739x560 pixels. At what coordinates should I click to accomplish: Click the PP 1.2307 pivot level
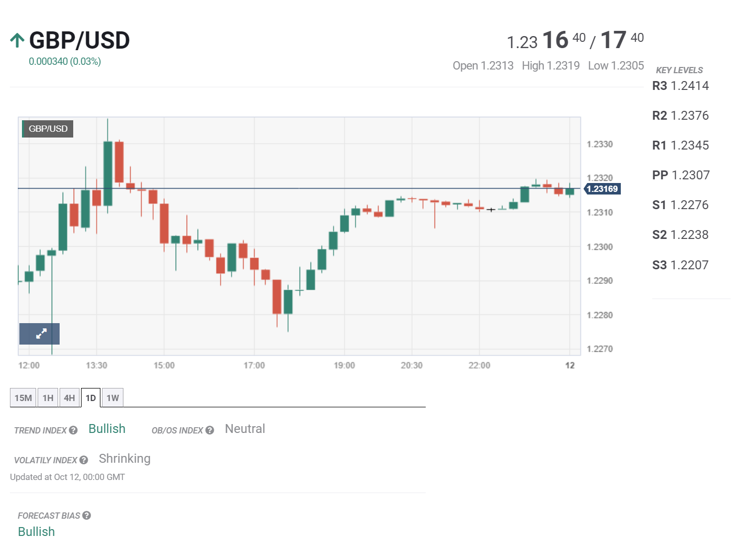click(x=680, y=175)
